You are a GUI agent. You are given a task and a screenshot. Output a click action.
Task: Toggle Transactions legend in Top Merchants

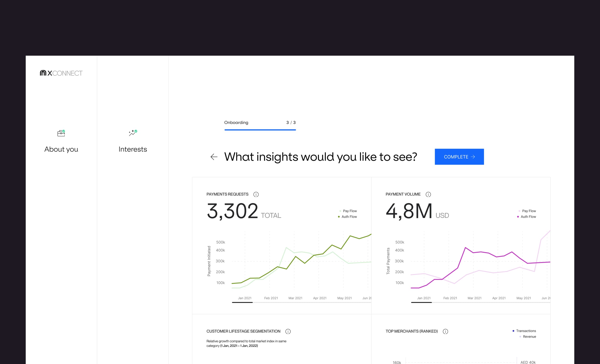[524, 331]
